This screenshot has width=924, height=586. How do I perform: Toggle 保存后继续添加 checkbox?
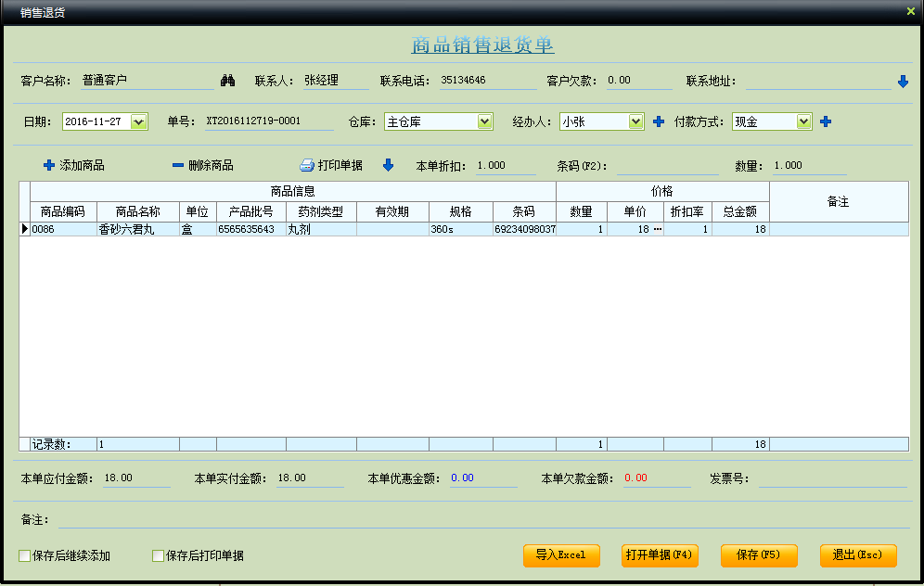[x=25, y=556]
